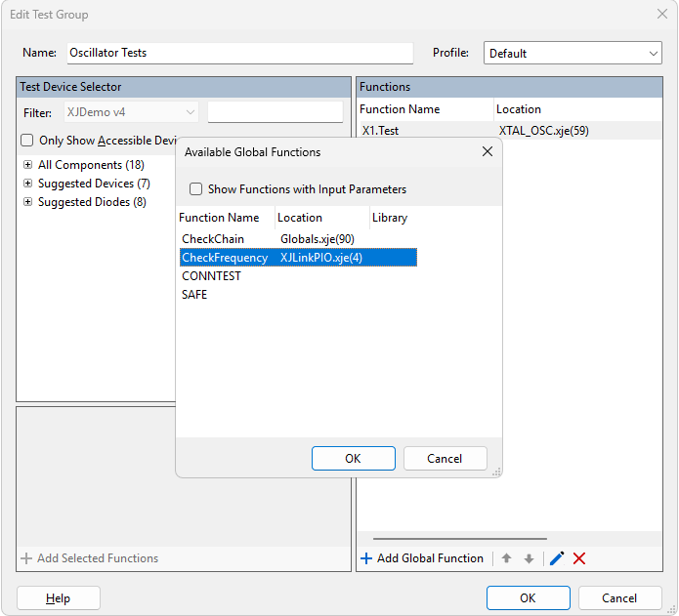Open the Profile dropdown
This screenshot has width=679, height=616.
[653, 54]
